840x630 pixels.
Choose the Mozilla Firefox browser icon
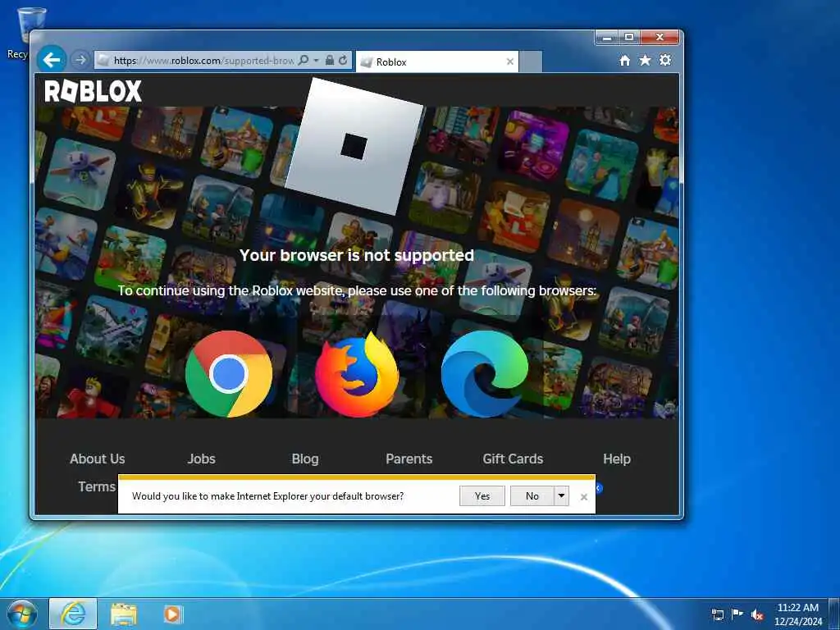click(357, 374)
